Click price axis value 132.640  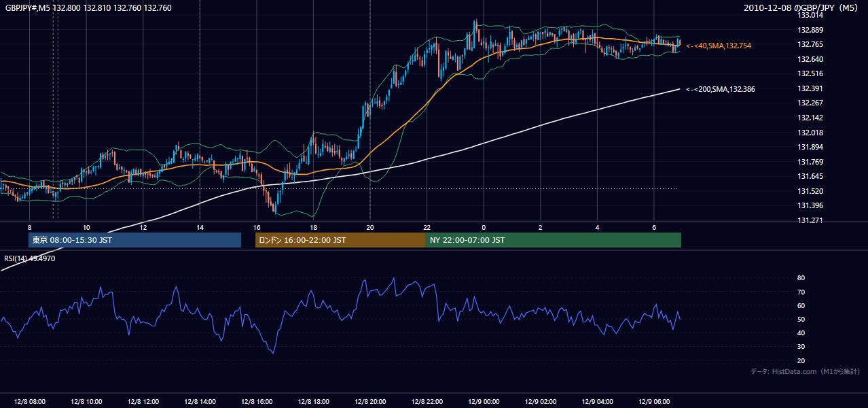(810, 59)
